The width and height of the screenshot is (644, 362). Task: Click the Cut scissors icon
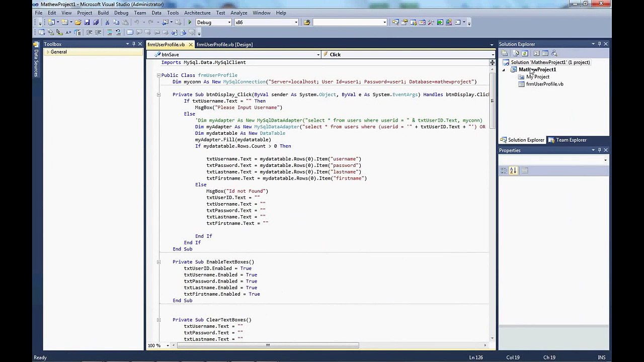click(x=107, y=22)
